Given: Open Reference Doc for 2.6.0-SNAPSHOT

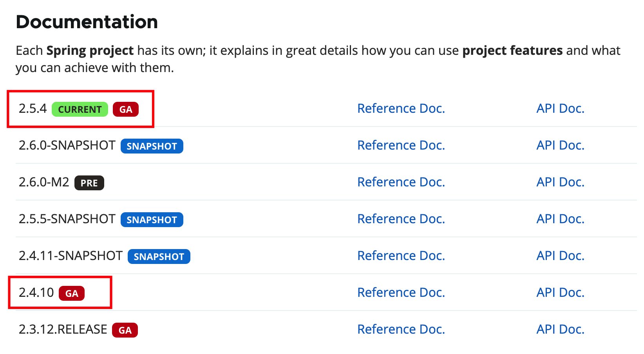Looking at the screenshot, I should point(401,145).
